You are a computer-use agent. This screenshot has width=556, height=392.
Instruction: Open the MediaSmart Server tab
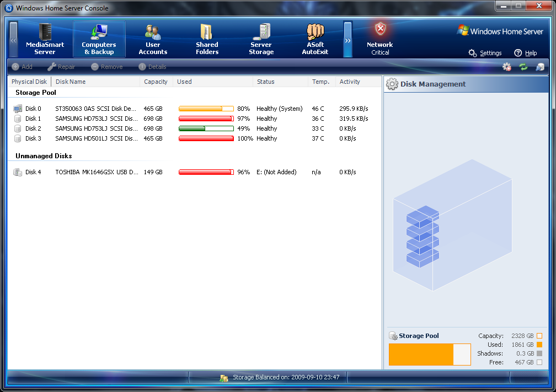45,39
